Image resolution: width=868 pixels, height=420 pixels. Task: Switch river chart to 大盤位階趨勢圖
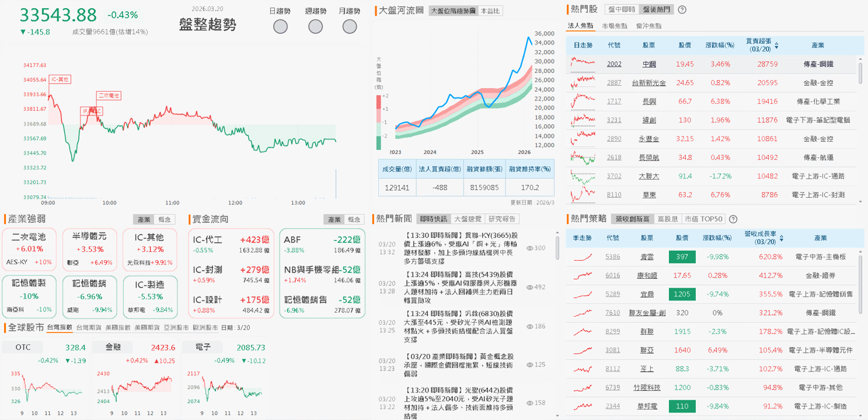(452, 11)
